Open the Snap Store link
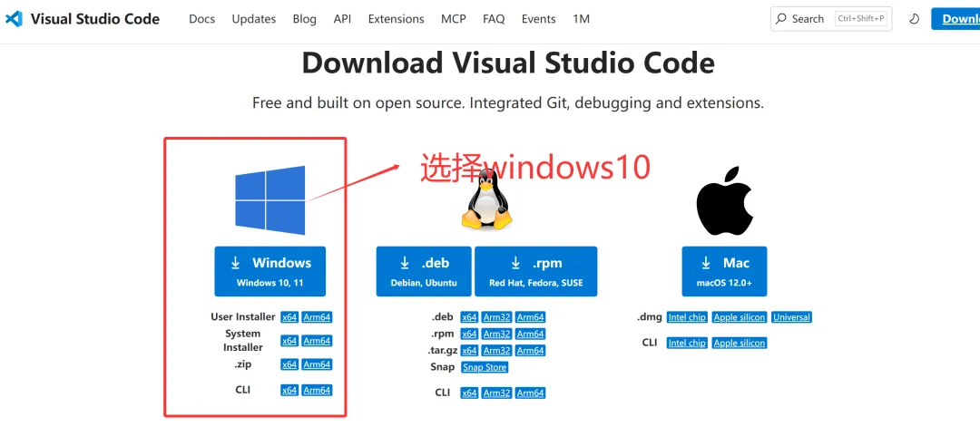This screenshot has width=980, height=446. coord(485,367)
